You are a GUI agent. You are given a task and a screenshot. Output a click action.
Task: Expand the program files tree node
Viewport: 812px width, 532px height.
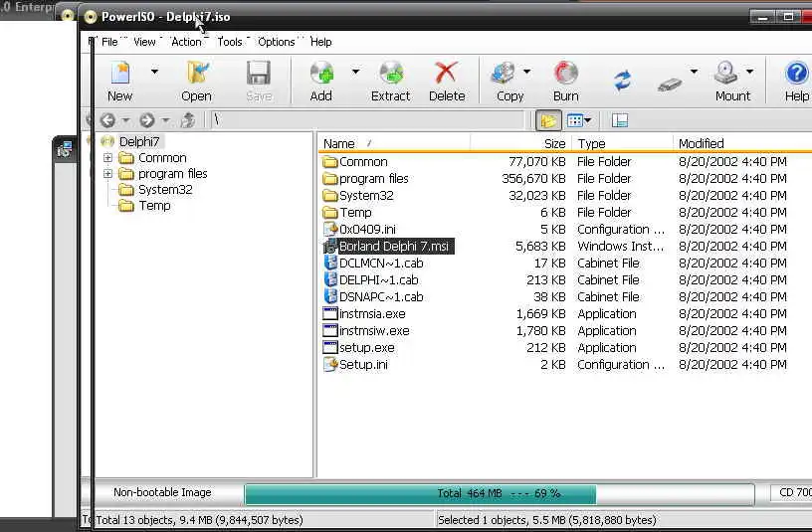tap(107, 173)
